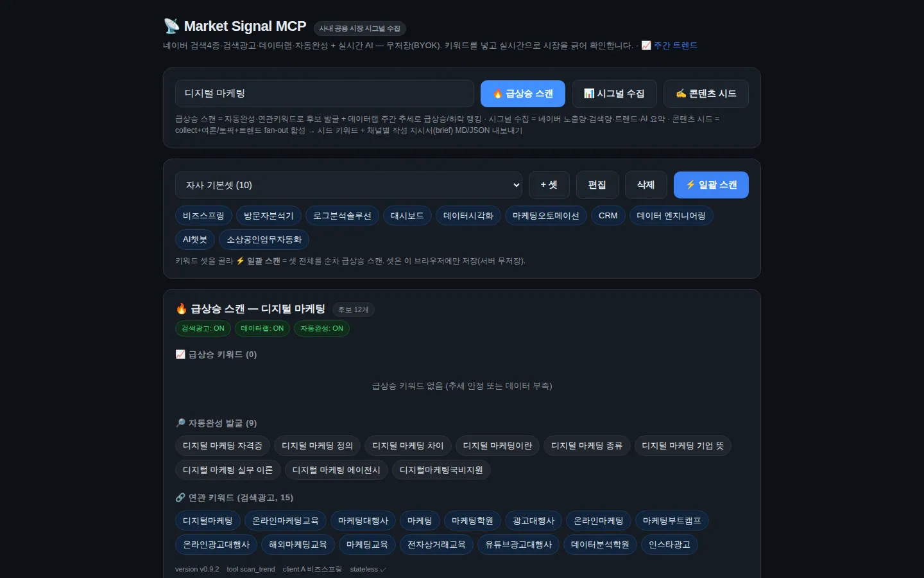Click the 자동완성: ON status badge
Image resolution: width=924 pixels, height=578 pixels.
click(322, 328)
